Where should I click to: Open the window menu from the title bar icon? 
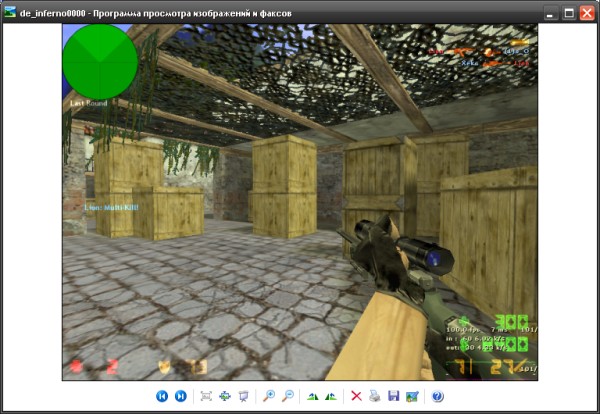(x=10, y=12)
